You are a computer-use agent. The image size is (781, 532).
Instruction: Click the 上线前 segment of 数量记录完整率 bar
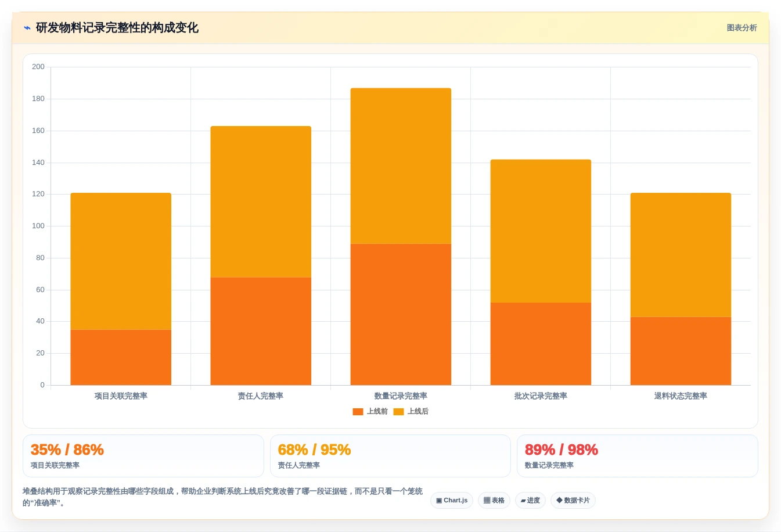click(401, 314)
